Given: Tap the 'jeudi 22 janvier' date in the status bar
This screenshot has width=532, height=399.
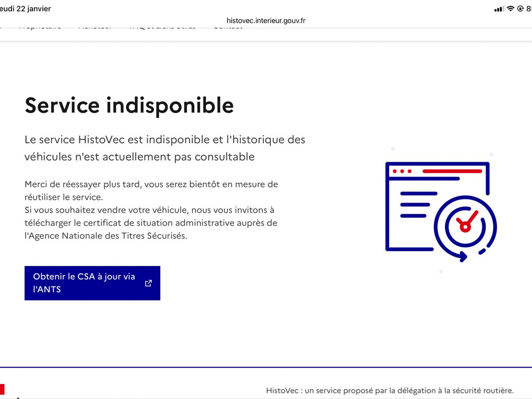Looking at the screenshot, I should (25, 9).
